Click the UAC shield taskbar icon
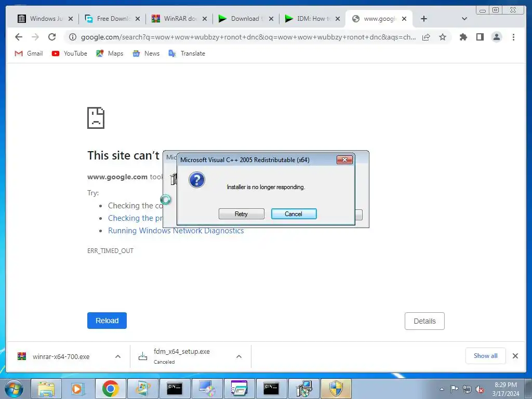 [x=336, y=389]
